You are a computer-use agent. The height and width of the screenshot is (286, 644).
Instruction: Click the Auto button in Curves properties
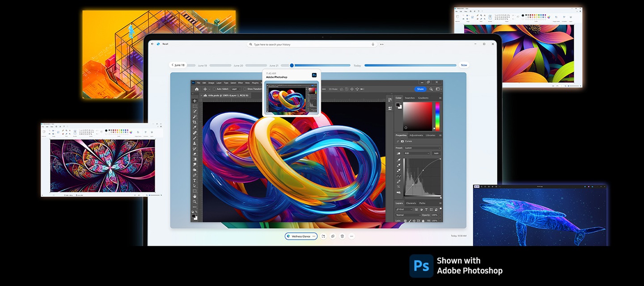click(x=436, y=153)
